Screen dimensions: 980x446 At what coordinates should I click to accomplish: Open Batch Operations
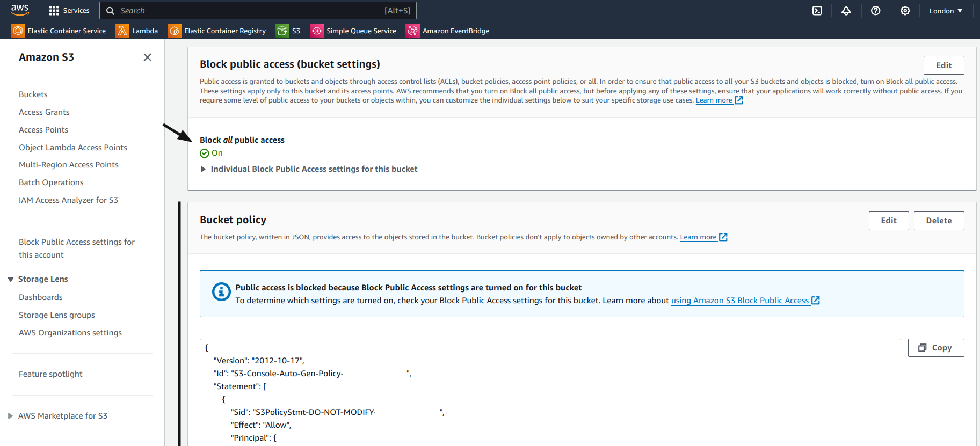[x=51, y=182]
